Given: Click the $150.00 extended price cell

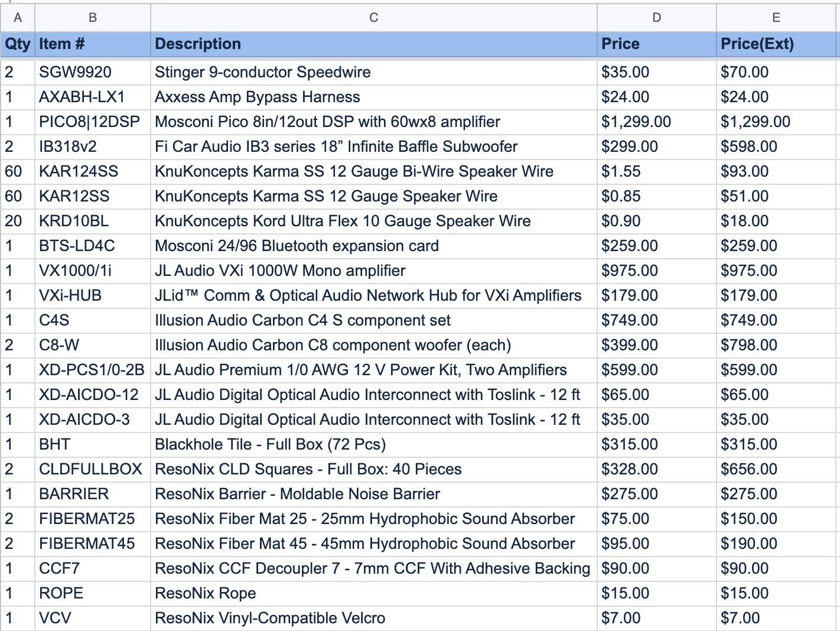Looking at the screenshot, I should click(x=776, y=519).
